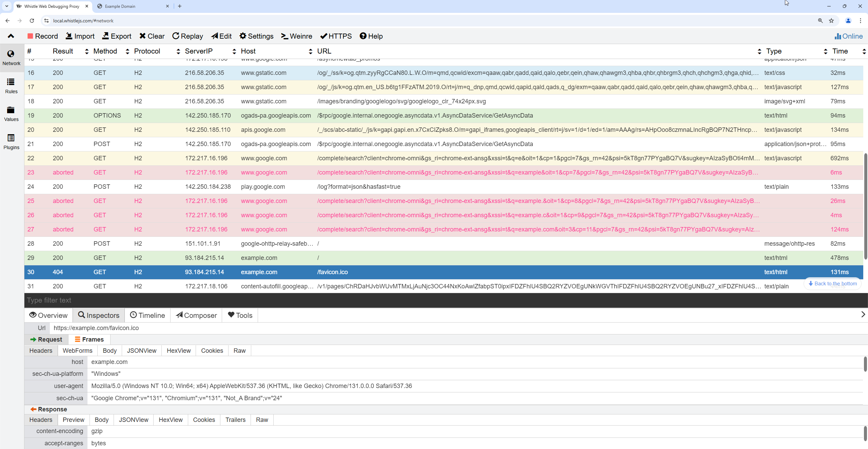Click the session list vertical scrollbar
This screenshot has width=868, height=449.
(x=865, y=206)
